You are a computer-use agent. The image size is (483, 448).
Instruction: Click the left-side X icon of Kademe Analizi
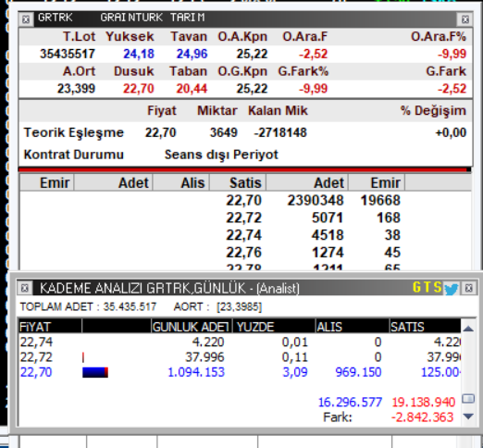pos(25,288)
